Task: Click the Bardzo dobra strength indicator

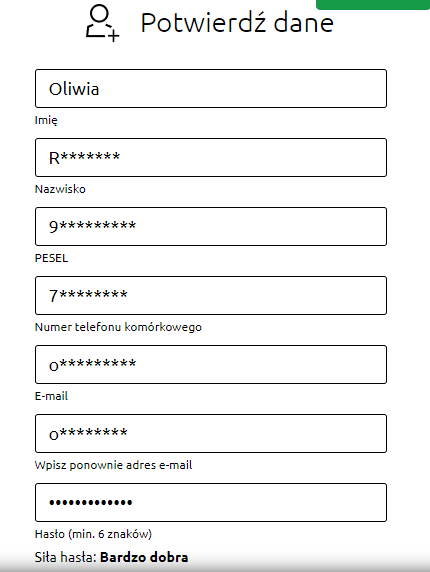Action: tap(144, 557)
